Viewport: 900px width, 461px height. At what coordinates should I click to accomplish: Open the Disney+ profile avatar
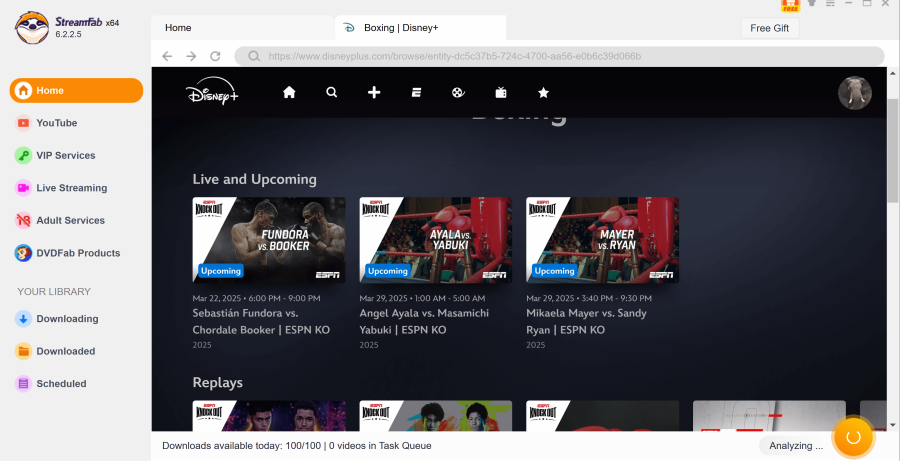(854, 93)
